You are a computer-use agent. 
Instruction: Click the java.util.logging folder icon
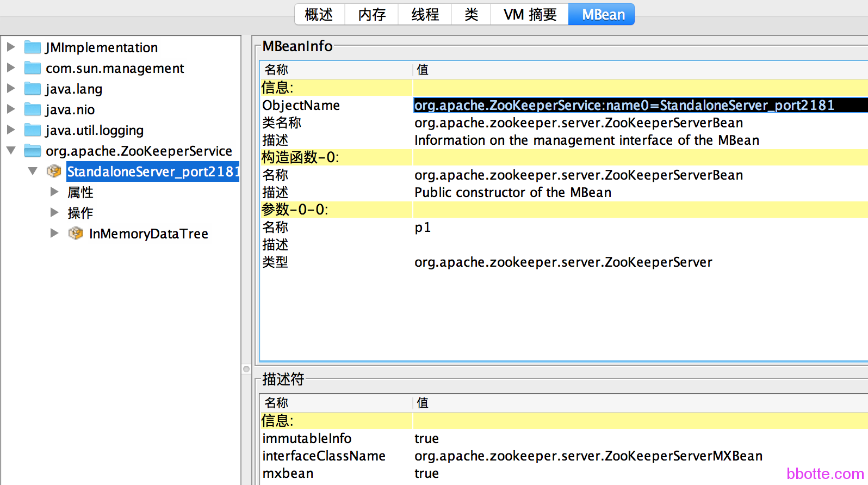click(x=33, y=130)
